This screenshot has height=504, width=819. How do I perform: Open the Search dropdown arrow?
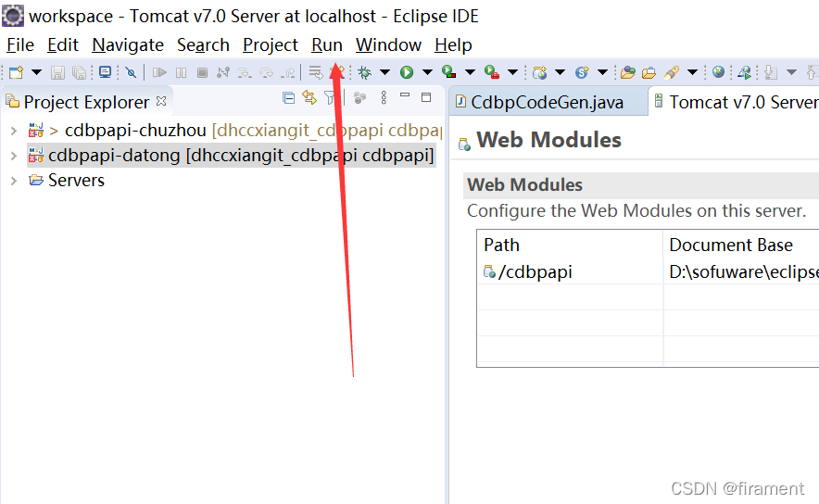pyautogui.click(x=693, y=72)
